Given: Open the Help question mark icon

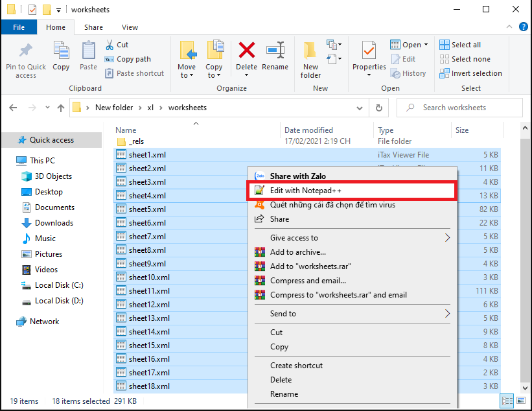Looking at the screenshot, I should click(x=524, y=27).
